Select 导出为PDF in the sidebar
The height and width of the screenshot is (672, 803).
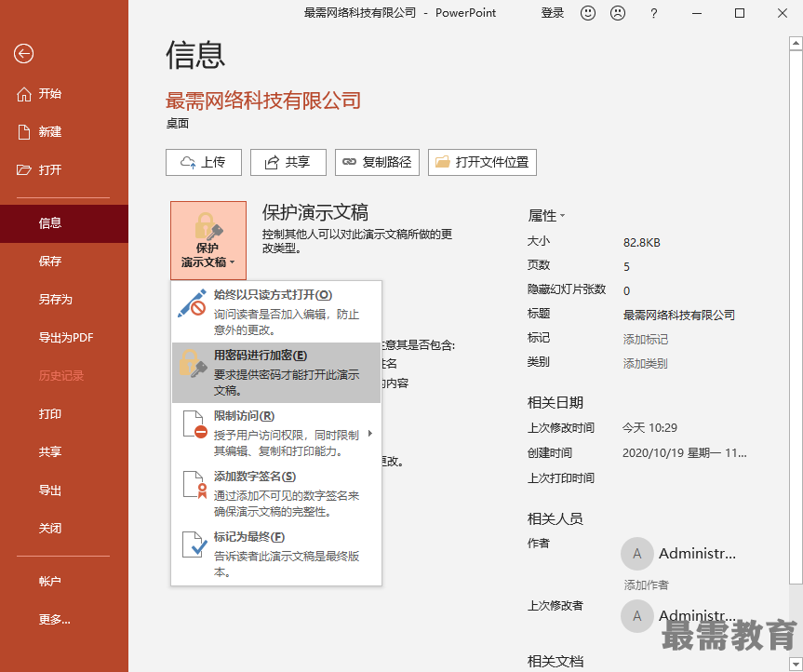pyautogui.click(x=64, y=338)
